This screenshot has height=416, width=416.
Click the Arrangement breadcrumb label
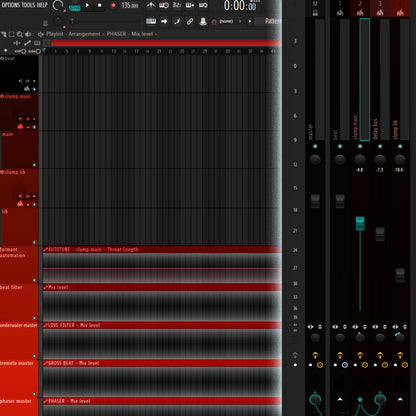(x=84, y=34)
